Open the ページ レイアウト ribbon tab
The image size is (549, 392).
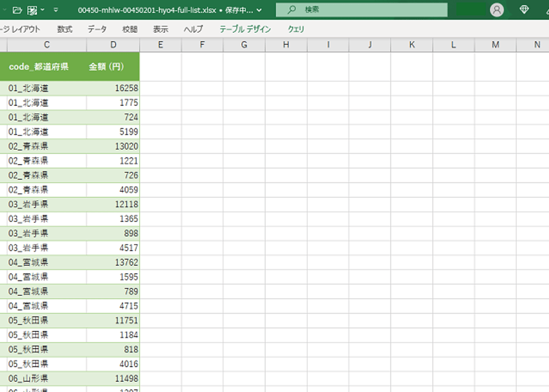coord(20,30)
